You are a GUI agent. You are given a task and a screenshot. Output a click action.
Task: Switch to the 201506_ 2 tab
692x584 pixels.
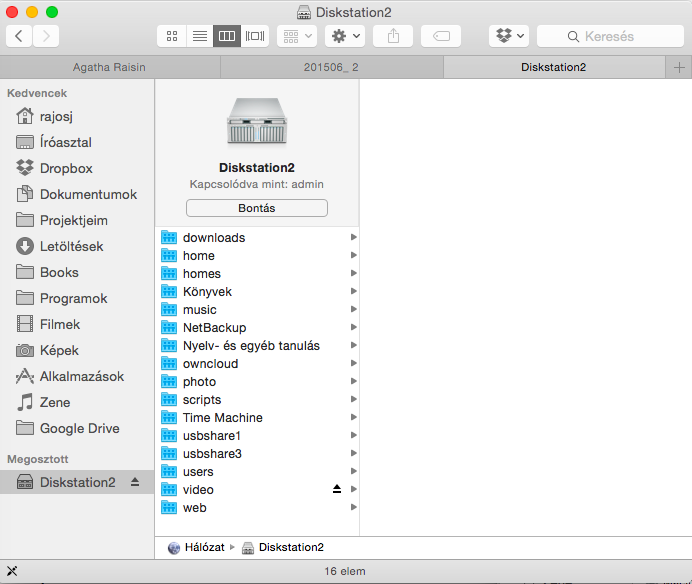(x=331, y=67)
